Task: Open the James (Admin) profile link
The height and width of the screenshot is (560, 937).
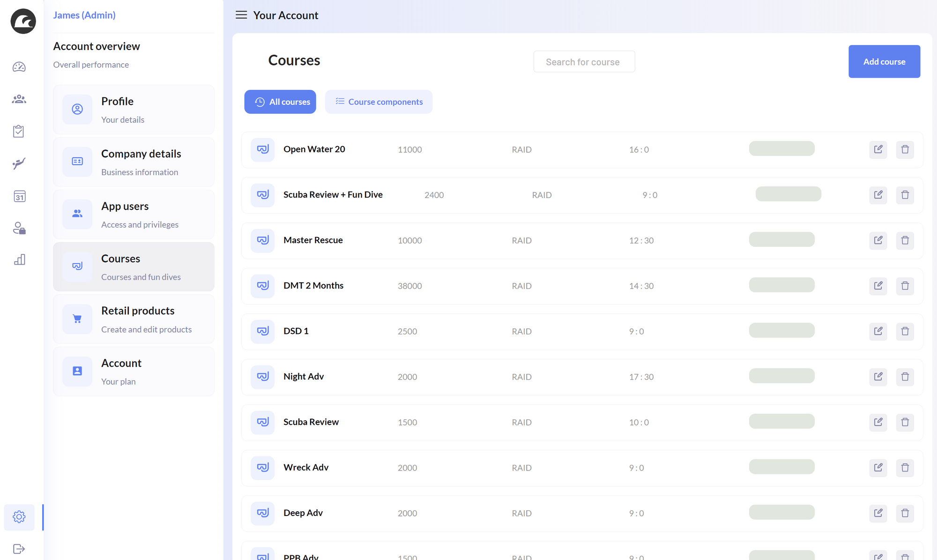Action: coord(84,15)
